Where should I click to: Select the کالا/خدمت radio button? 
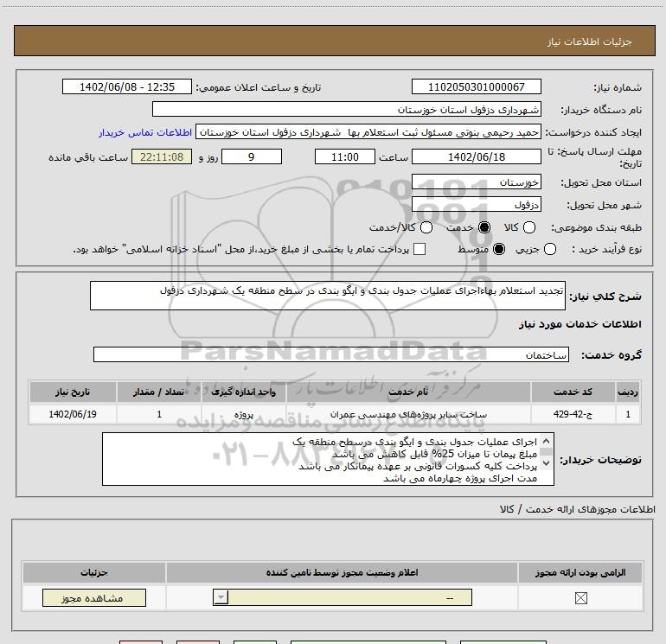click(426, 227)
